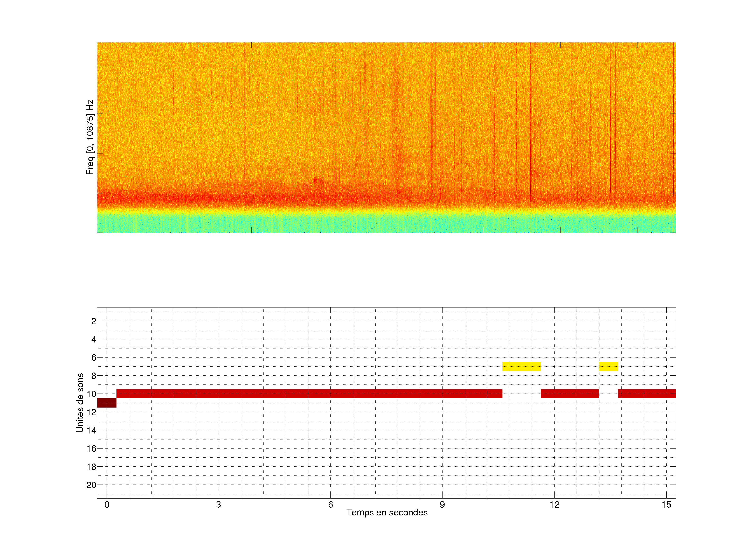The height and width of the screenshot is (560, 747).
Task: Click the x-axis tick label 15
Action: tap(666, 505)
